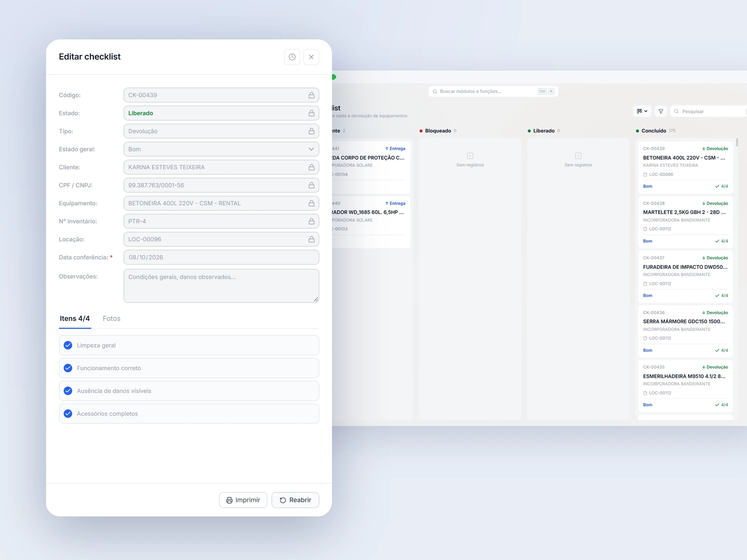Open the FURADEIRA DE IMPACTO card in Concluído
747x560 pixels.
point(686,277)
